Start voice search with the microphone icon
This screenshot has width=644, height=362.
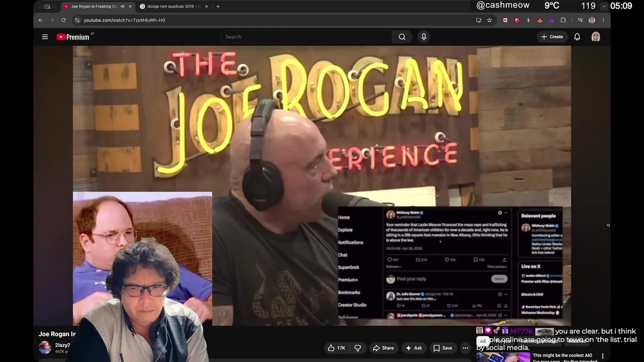(x=424, y=37)
